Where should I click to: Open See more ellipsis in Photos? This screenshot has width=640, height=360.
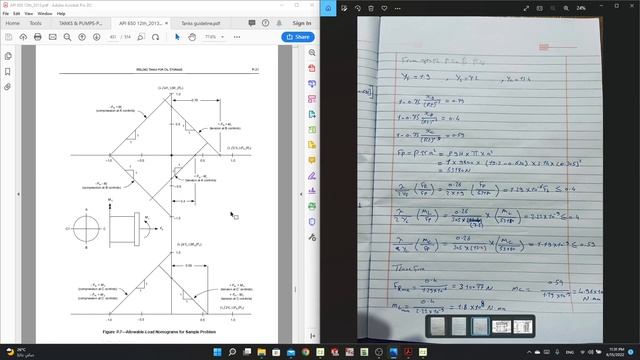398,8
